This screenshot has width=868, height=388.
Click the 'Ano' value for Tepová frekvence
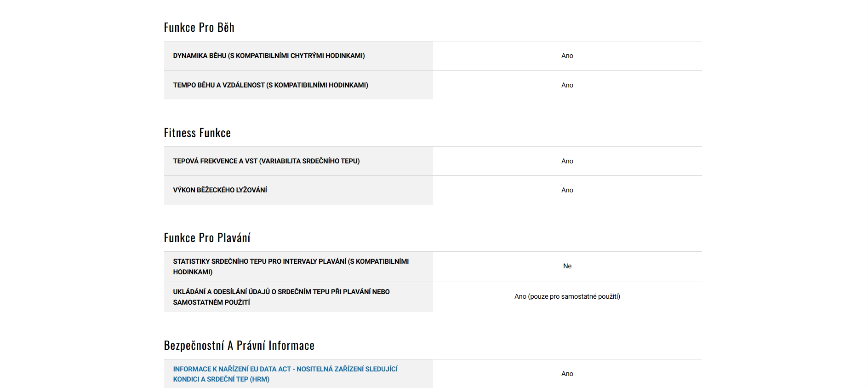click(567, 161)
